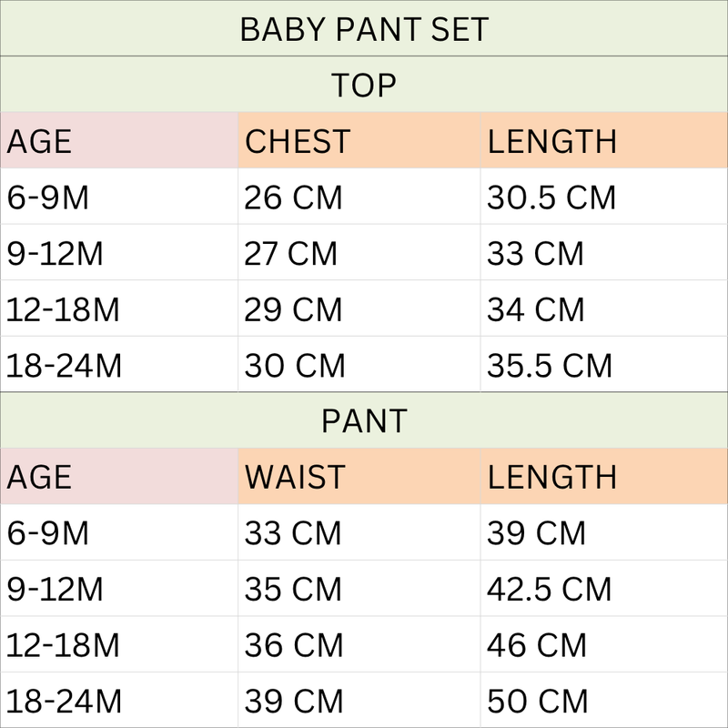This screenshot has height=728, width=728.
Task: Select the 42.5 CM pant length cell
Action: [x=604, y=588]
